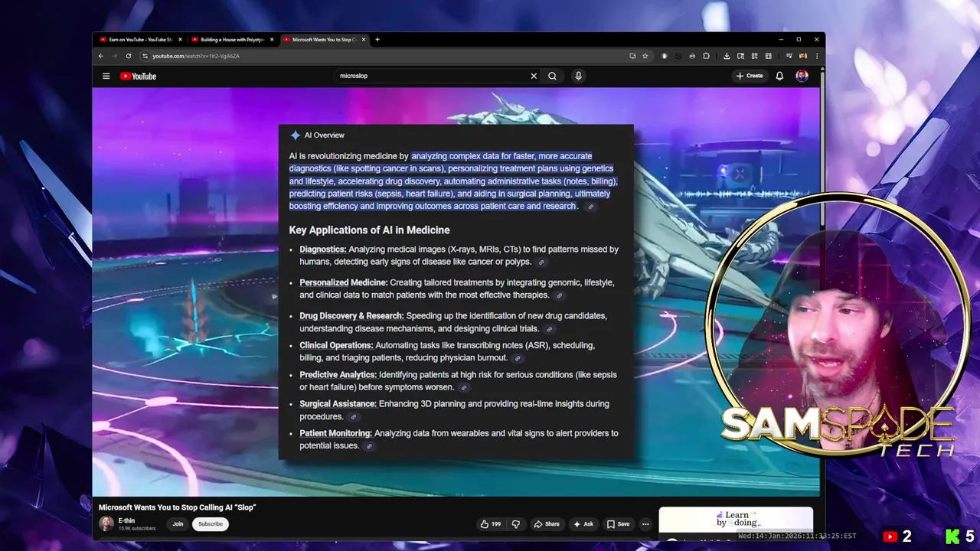
Task: Click the YouTube search magnifier button
Action: [x=552, y=76]
